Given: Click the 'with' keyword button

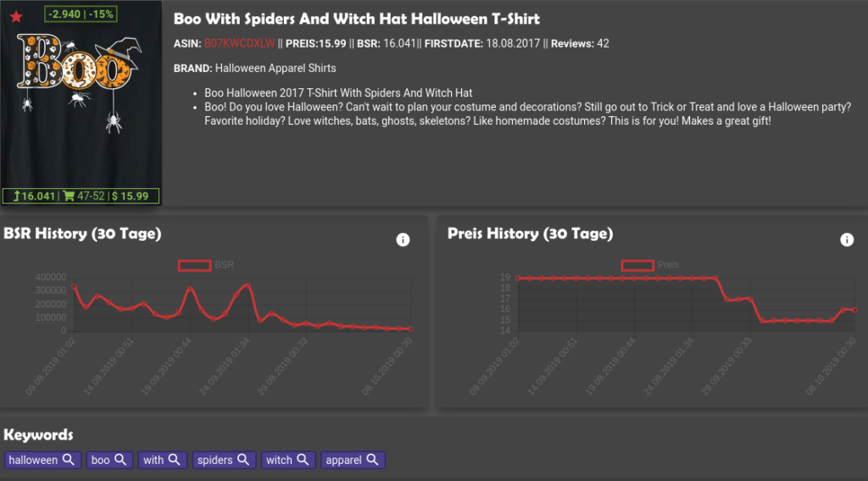Looking at the screenshot, I should pyautogui.click(x=161, y=460).
